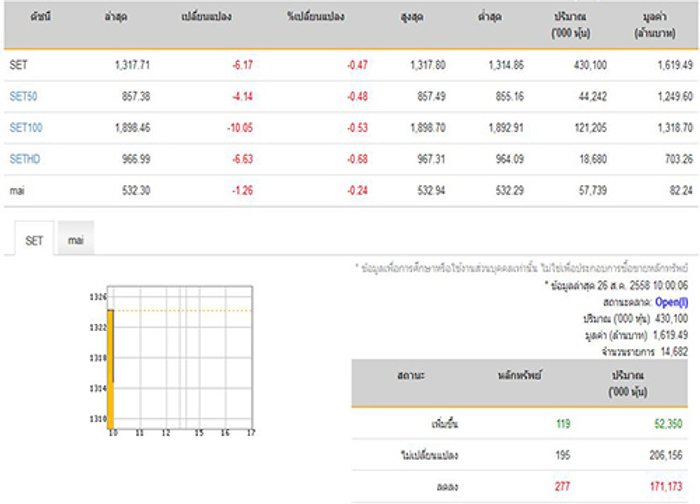
Task: Select SETHD low value 964.09
Action: click(509, 159)
